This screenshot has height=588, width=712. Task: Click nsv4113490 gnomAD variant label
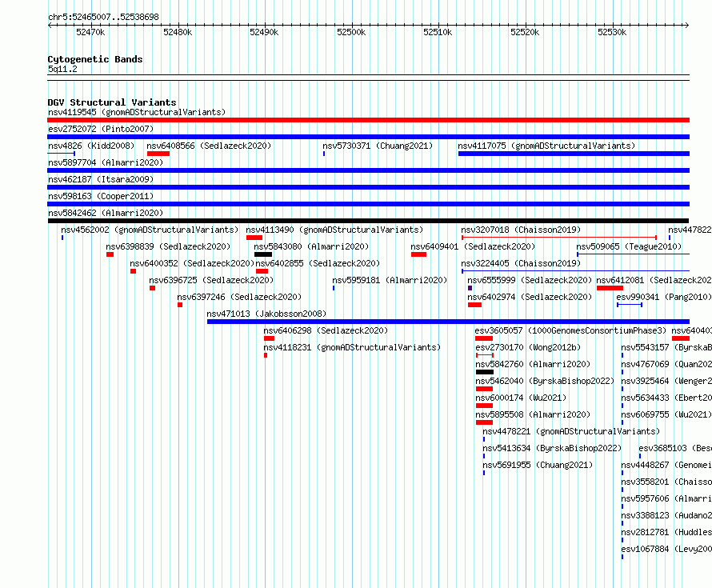[x=334, y=230]
